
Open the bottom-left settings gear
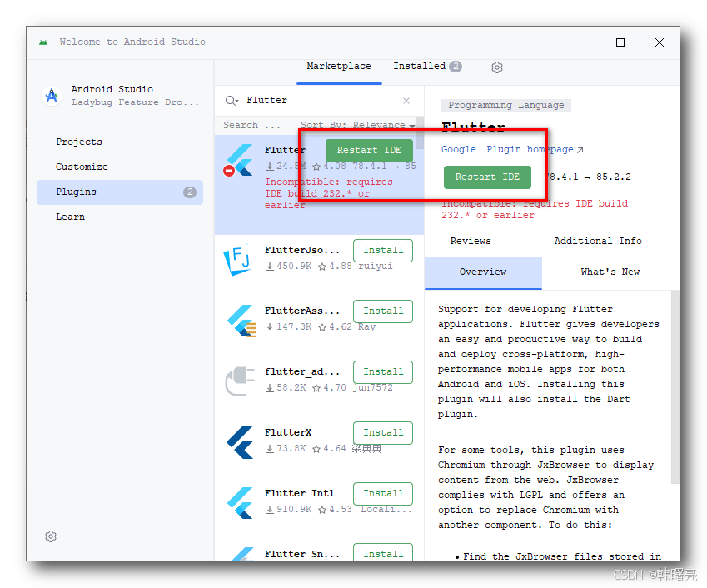point(51,536)
